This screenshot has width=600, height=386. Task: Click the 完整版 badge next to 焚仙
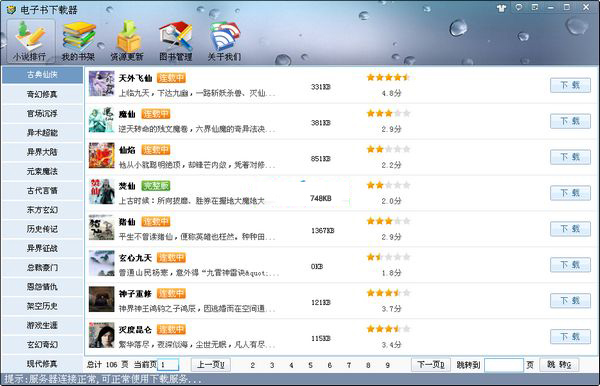[x=156, y=186]
